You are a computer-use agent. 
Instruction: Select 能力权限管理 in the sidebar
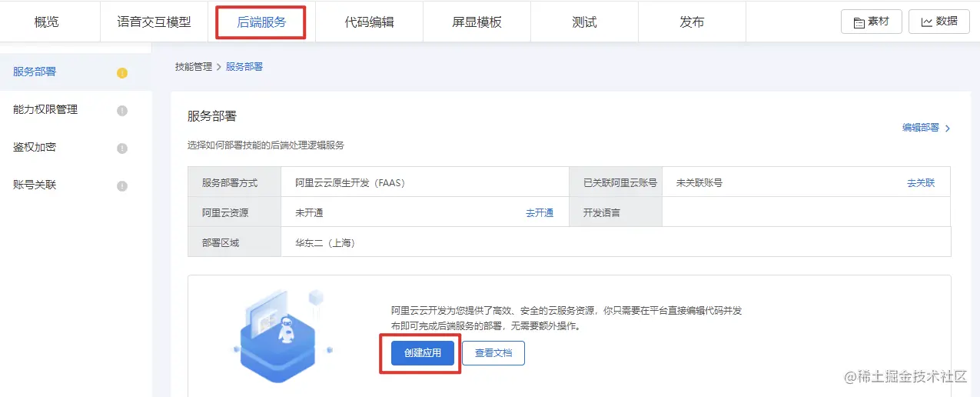(76, 110)
